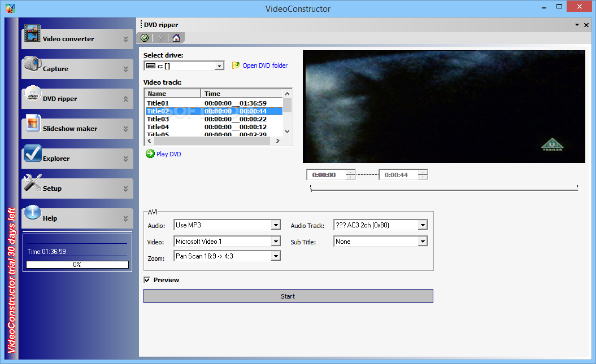Screen dimensions: 596x364
Task: Select Title01 in video track list
Action: click(x=214, y=103)
